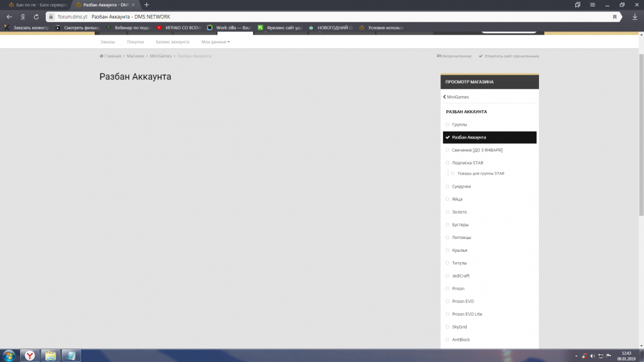
Task: Click 'Отметить сайт прочитанным' link
Action: pos(509,56)
